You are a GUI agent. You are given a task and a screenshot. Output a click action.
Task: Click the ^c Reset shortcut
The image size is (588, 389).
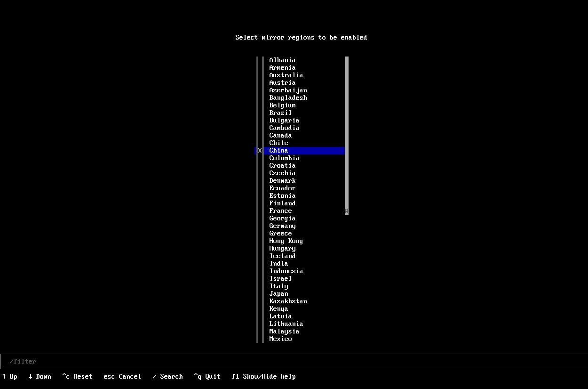[77, 377]
